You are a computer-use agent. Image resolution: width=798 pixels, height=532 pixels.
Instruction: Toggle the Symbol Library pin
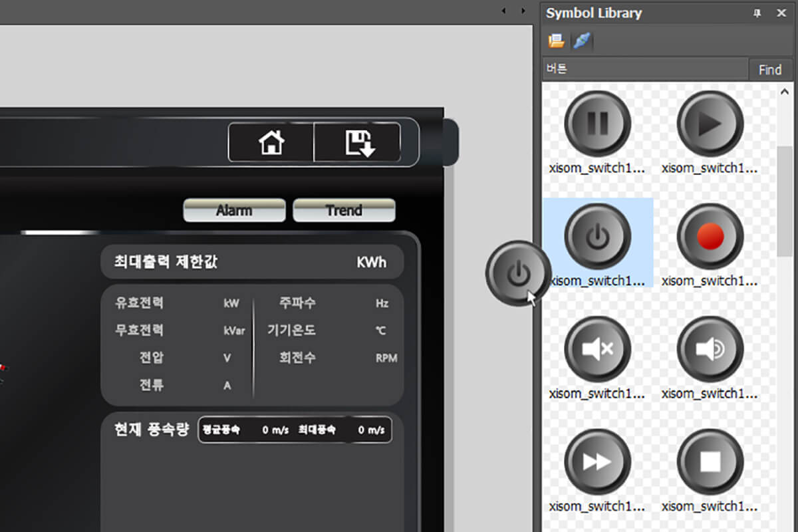pos(757,13)
